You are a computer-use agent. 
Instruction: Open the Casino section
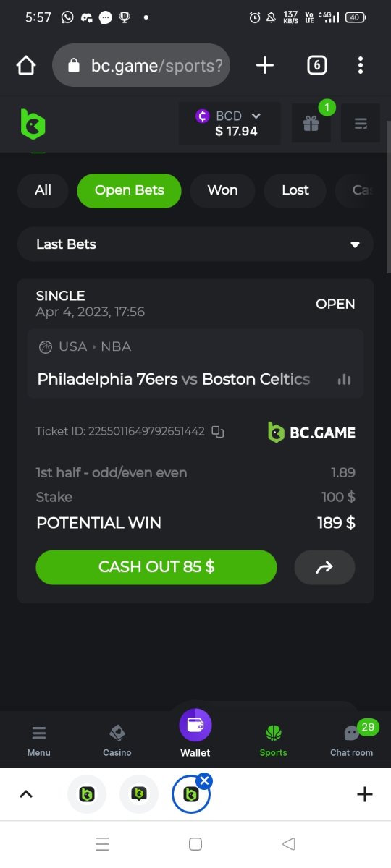pyautogui.click(x=117, y=739)
